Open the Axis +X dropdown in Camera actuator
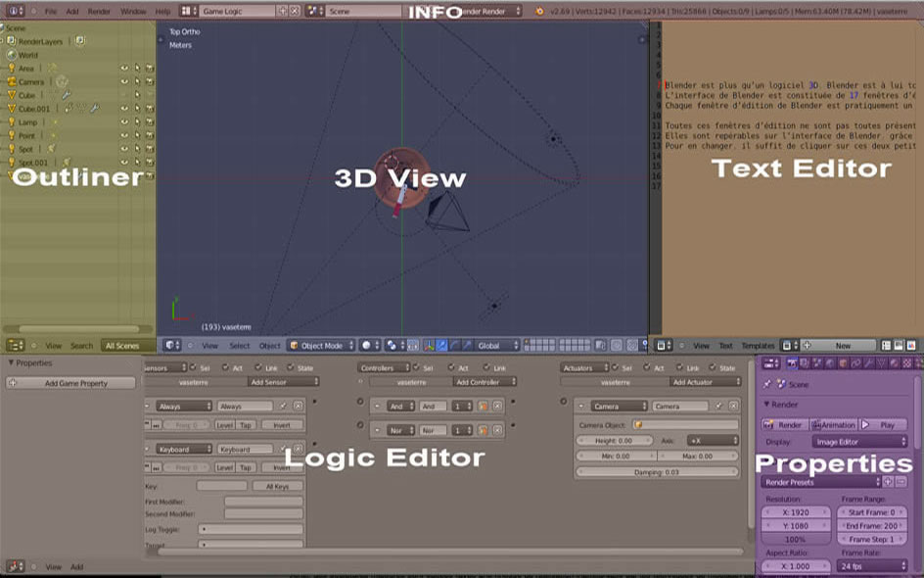This screenshot has height=578, width=924. (712, 440)
